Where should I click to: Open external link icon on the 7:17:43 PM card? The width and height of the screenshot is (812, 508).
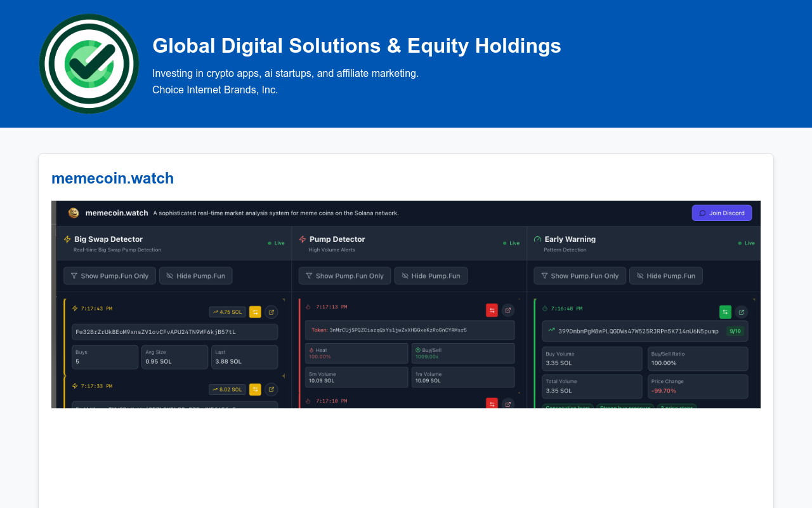(271, 312)
